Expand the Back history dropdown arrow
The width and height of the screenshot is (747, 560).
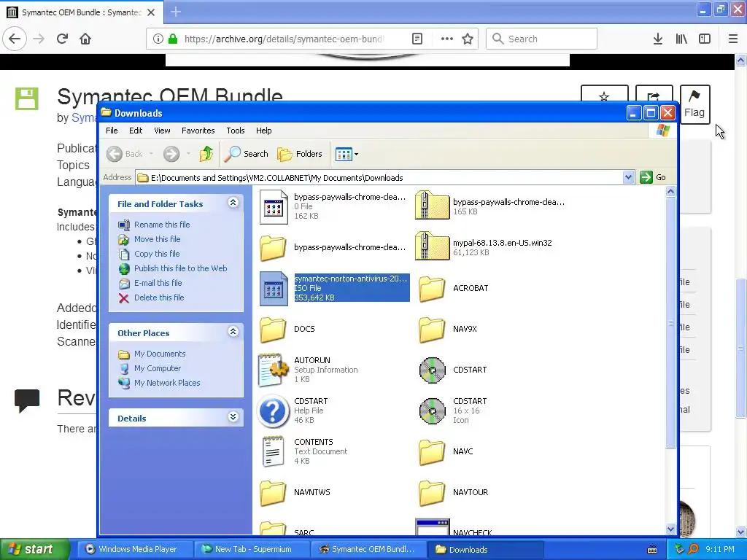[151, 154]
